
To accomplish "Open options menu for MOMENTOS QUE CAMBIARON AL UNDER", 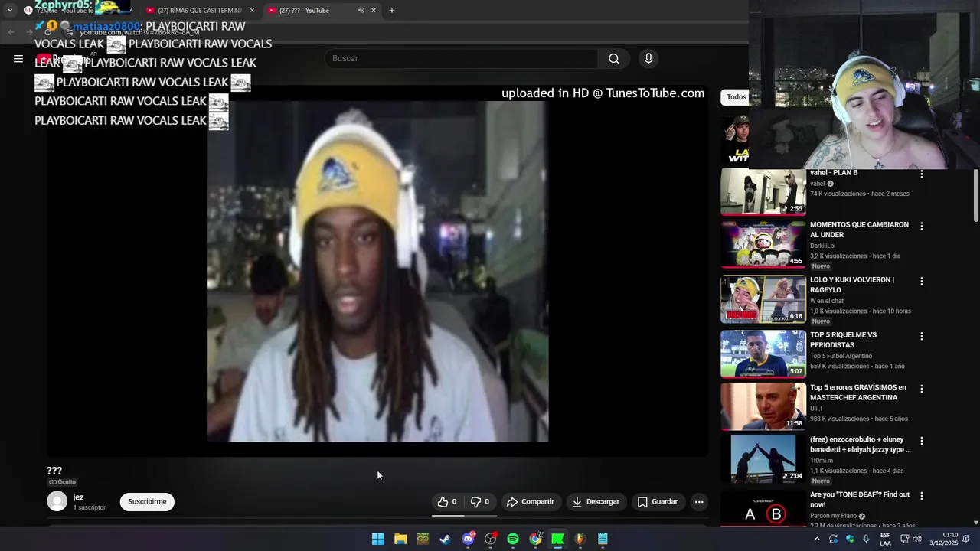I will coord(922,227).
